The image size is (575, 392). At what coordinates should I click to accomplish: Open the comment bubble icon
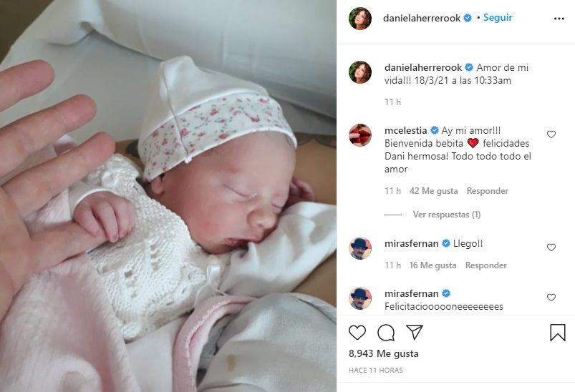[386, 333]
